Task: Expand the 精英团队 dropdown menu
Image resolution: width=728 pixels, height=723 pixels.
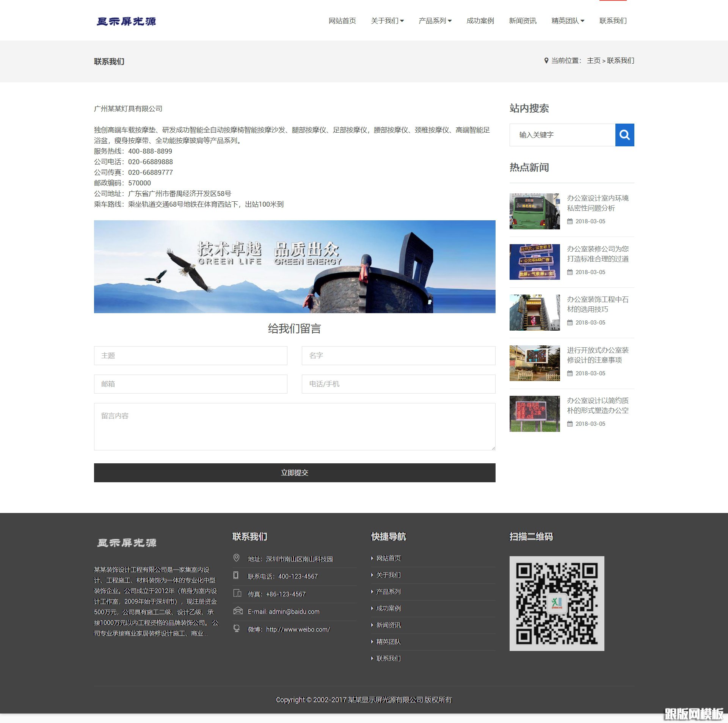Action: coord(568,21)
